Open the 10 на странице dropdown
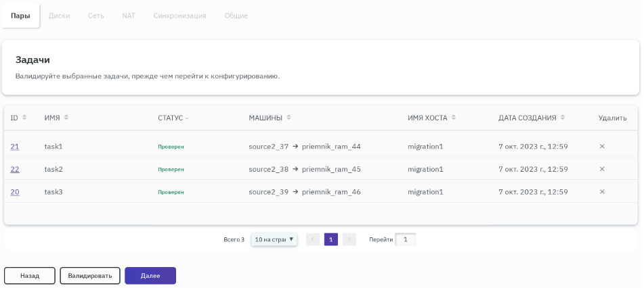 point(274,239)
